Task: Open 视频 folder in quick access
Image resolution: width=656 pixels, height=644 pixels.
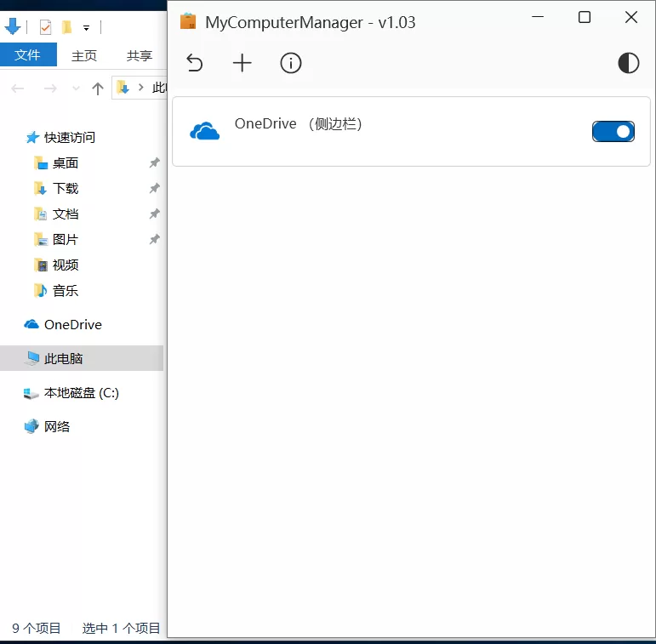Action: [x=66, y=265]
